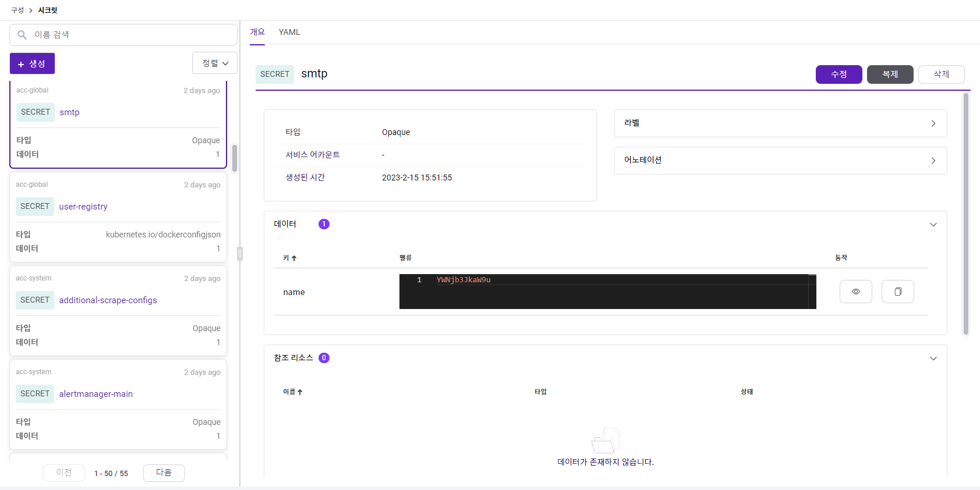The width and height of the screenshot is (980, 490).
Task: Click the pagination text 1 - 50 / 55
Action: point(111,474)
